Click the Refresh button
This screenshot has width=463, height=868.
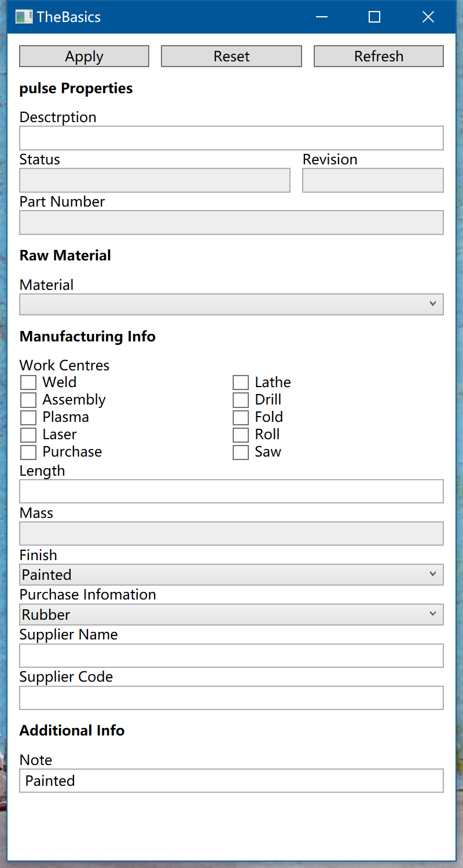click(379, 56)
